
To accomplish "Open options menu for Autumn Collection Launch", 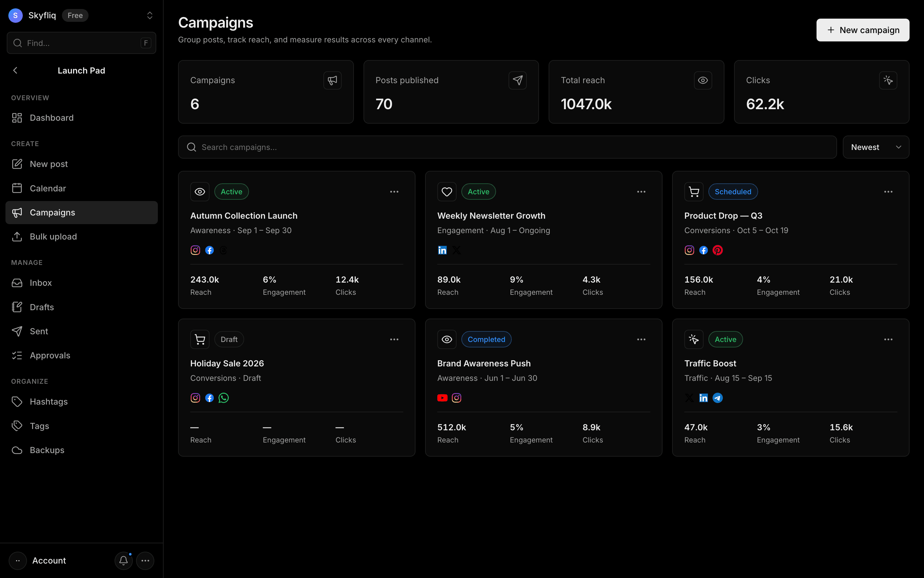I will pos(394,191).
